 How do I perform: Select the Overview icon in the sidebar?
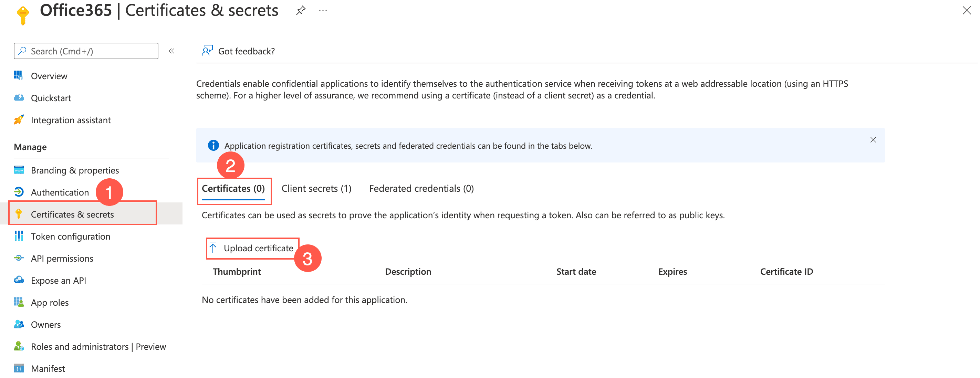click(x=19, y=76)
